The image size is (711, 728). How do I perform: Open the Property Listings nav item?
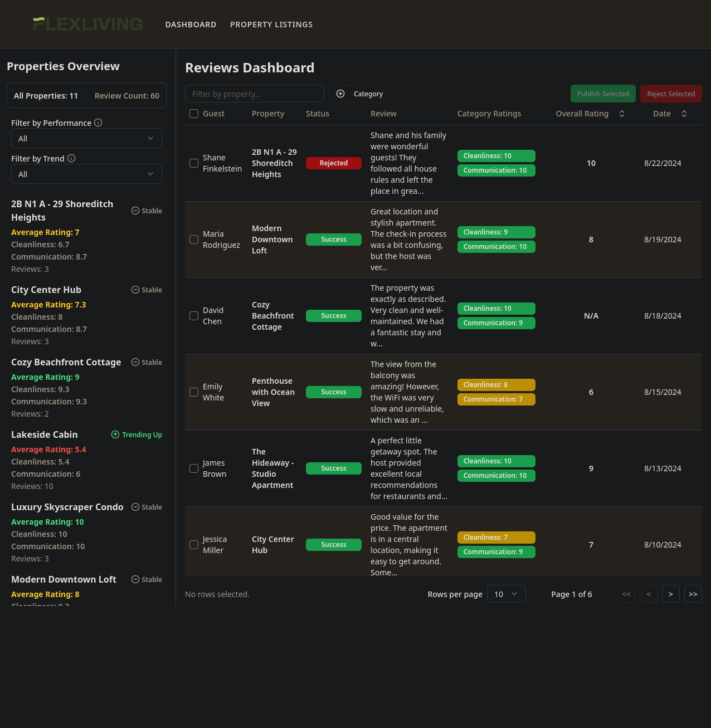coord(271,25)
